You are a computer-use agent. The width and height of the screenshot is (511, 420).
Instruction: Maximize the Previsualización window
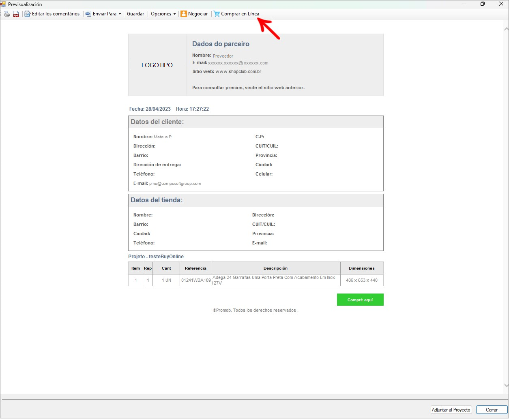pyautogui.click(x=483, y=4)
